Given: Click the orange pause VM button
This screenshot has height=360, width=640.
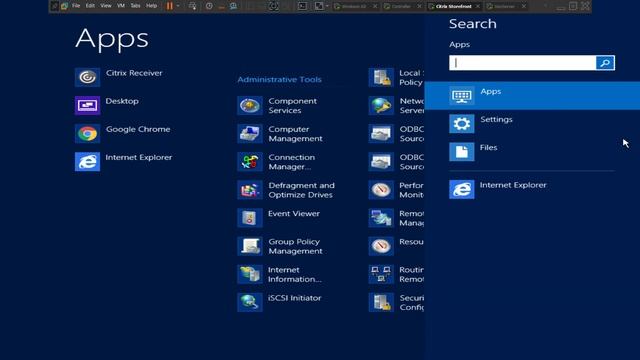Looking at the screenshot, I should click(169, 6).
